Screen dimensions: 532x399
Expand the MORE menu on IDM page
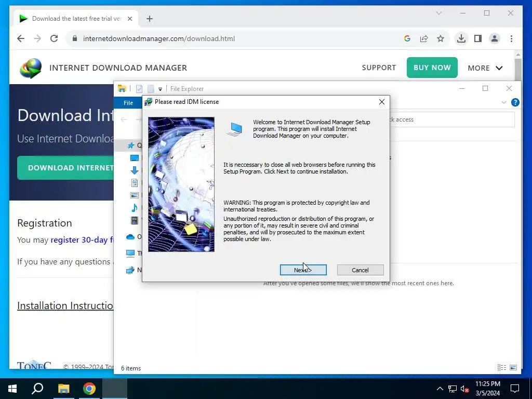[x=485, y=68]
